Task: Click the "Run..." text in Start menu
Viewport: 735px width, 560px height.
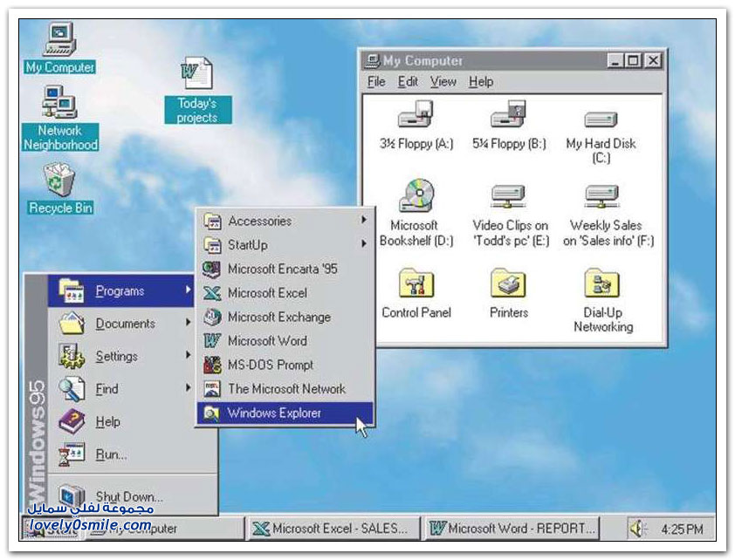Action: (111, 454)
